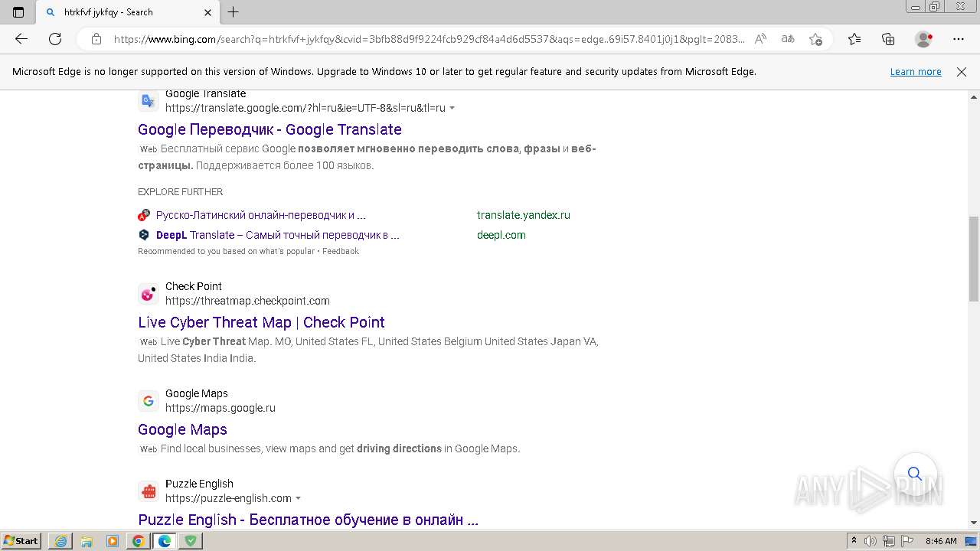Open Google Chrome from taskbar

[x=139, y=541]
